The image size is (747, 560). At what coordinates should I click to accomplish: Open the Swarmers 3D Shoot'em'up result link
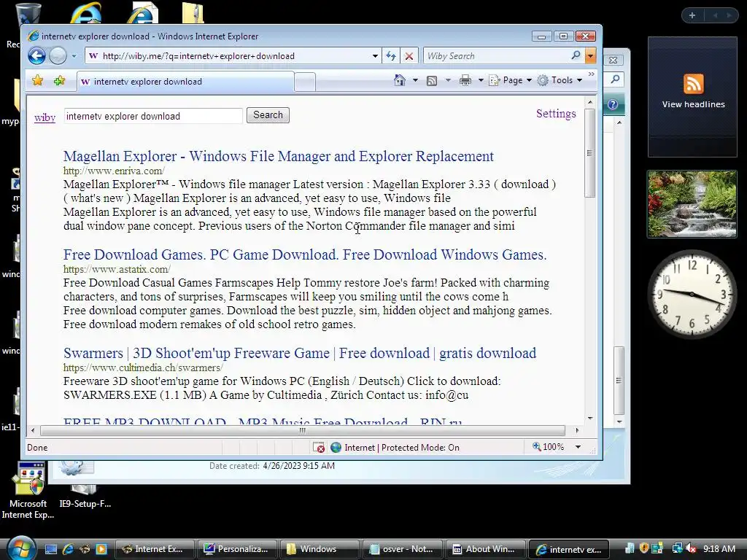point(300,353)
